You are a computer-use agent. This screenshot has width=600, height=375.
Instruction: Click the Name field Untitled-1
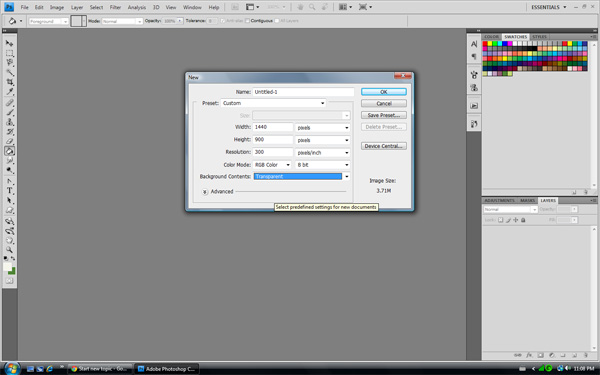(x=303, y=92)
